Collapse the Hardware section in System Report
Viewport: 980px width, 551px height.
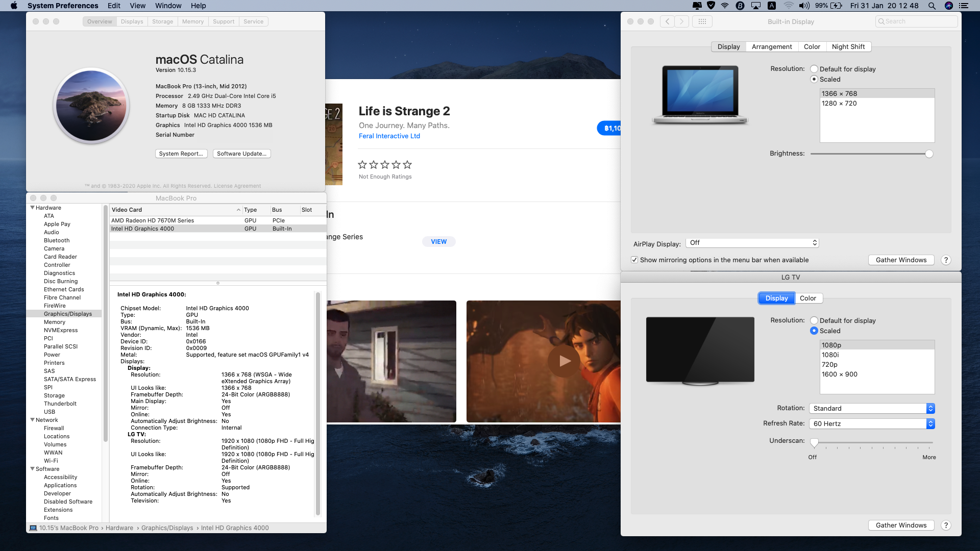(x=33, y=208)
